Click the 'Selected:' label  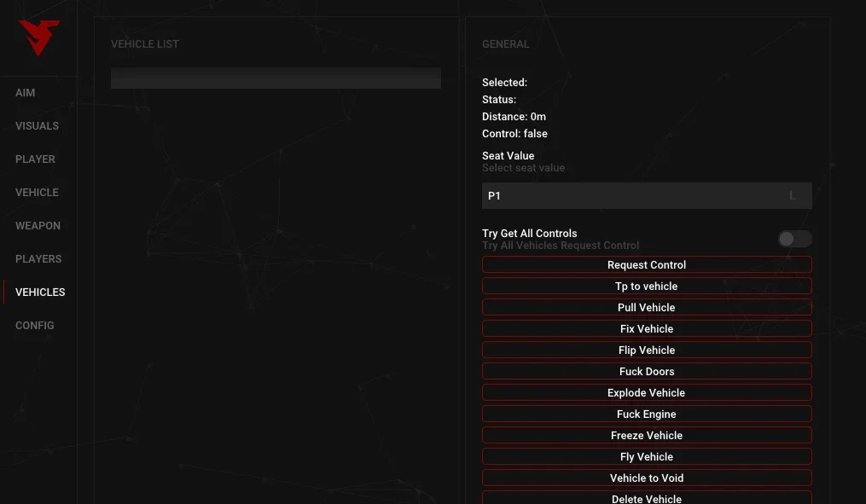tap(505, 82)
